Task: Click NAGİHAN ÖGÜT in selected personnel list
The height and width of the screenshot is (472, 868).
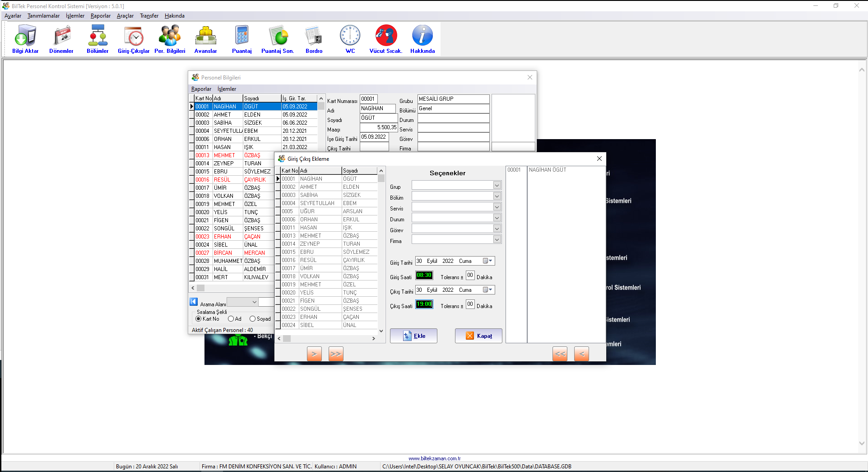Action: pos(548,170)
